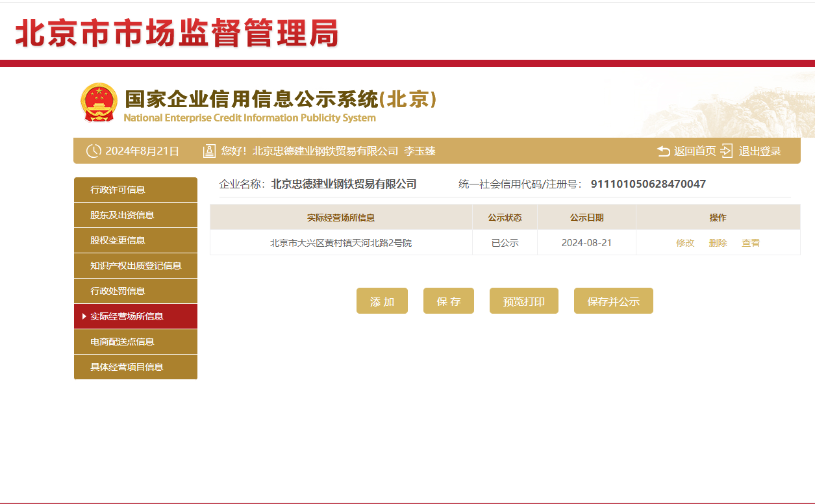Screen dimensions: 815x504
Task: Click the arrow marker on 实际经营场所信息
Action: pos(84,316)
